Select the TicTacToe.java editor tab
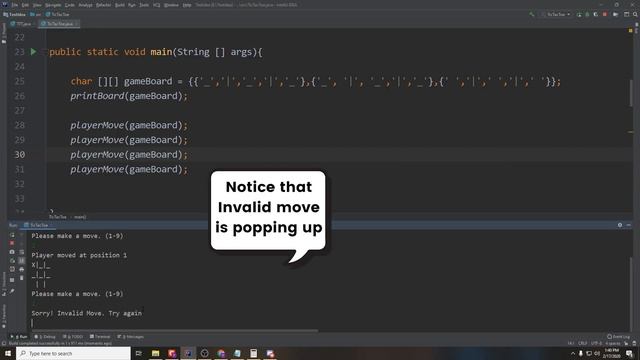This screenshot has height=360, width=640. 58,24
